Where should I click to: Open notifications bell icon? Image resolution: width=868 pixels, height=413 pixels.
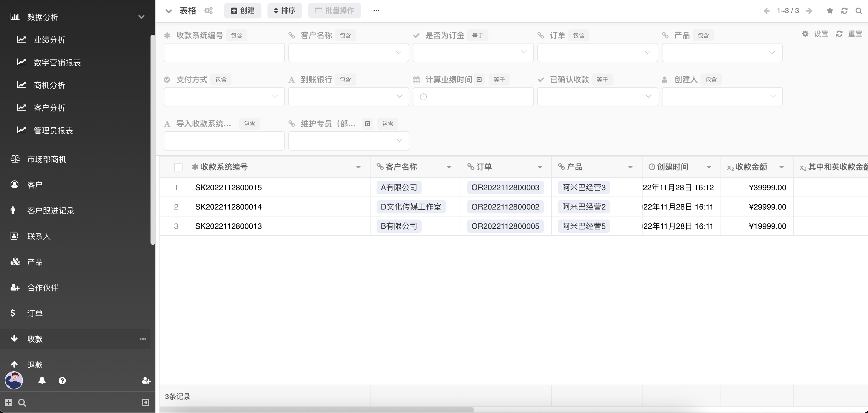(x=42, y=380)
